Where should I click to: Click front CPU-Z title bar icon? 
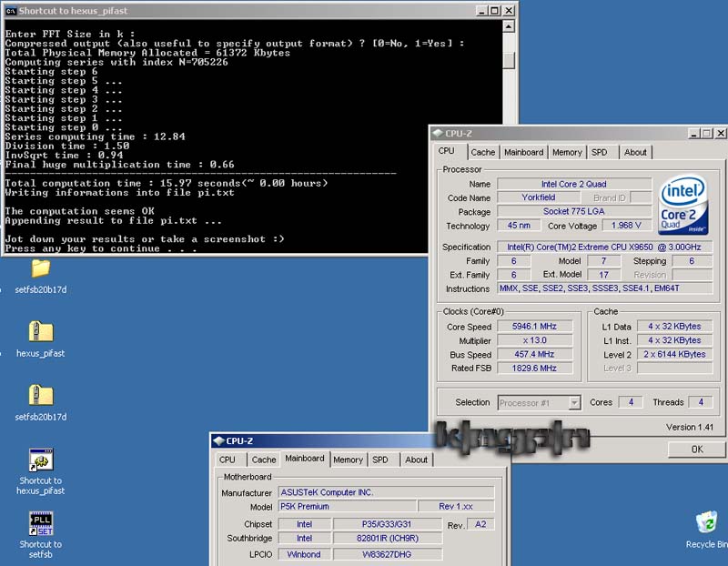coord(438,133)
